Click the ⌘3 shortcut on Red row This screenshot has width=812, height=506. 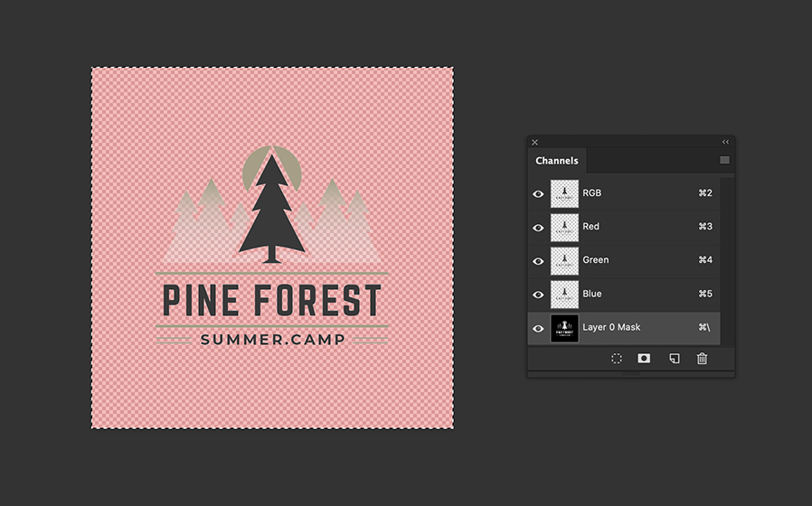(705, 226)
